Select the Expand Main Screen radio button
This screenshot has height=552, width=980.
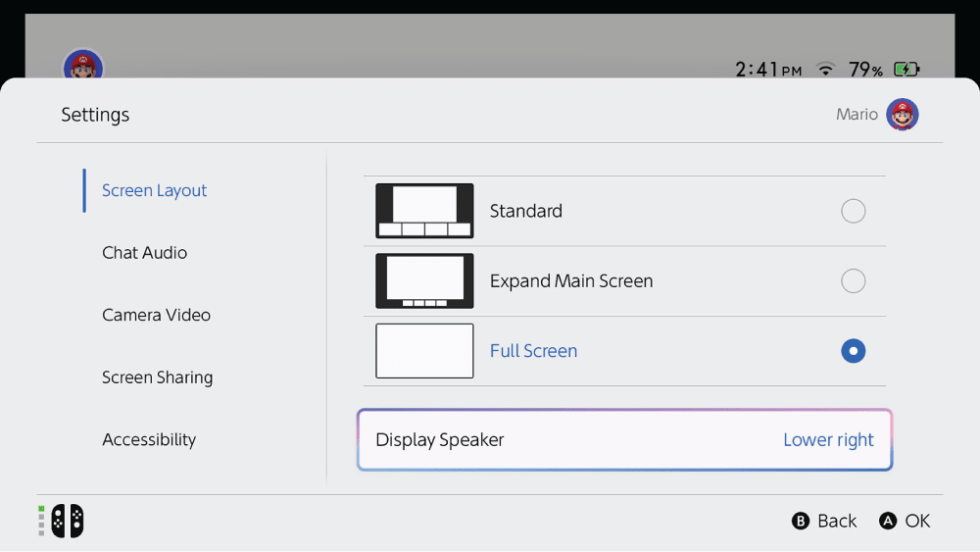(x=853, y=281)
